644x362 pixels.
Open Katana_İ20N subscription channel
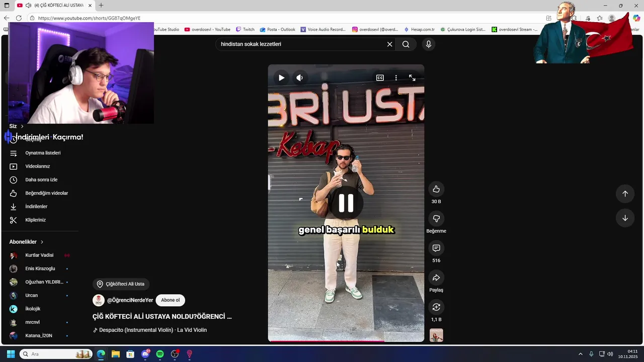point(39,335)
